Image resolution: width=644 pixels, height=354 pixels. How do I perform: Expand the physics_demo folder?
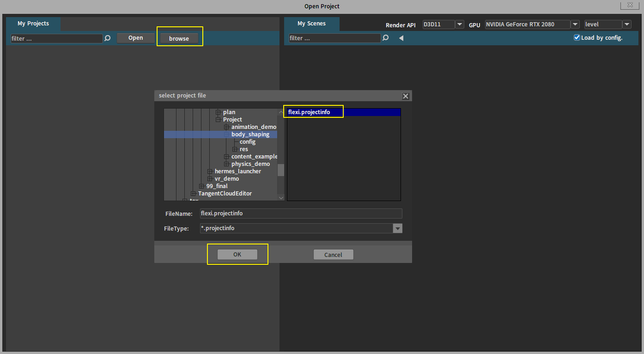[x=227, y=164]
